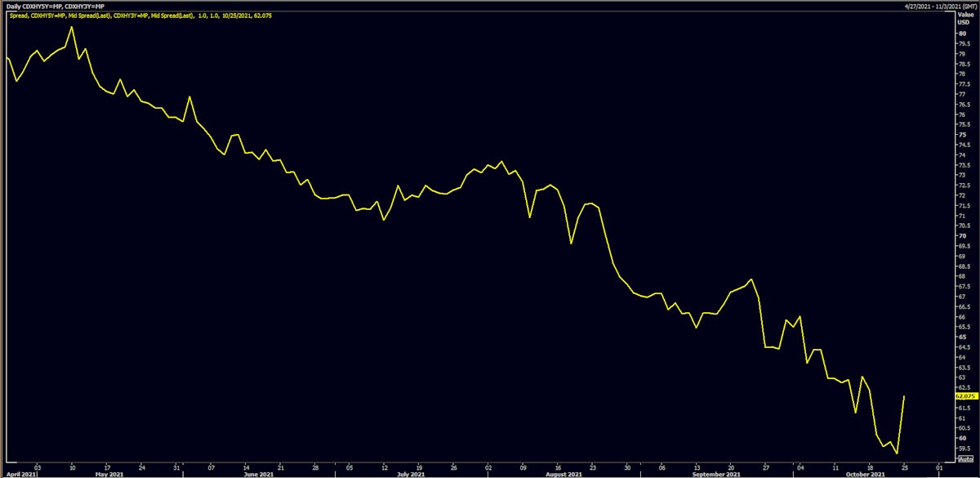
Task: Click the June 2021 label on the time axis
Action: coord(258,474)
